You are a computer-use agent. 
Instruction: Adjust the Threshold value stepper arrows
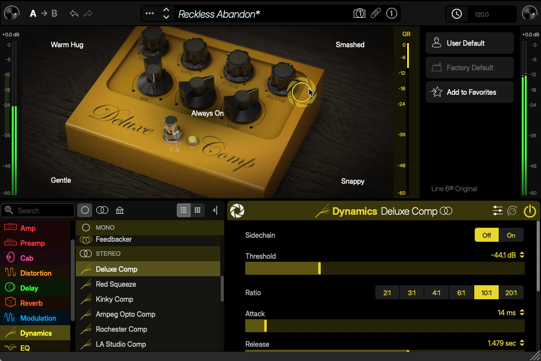[x=522, y=255]
